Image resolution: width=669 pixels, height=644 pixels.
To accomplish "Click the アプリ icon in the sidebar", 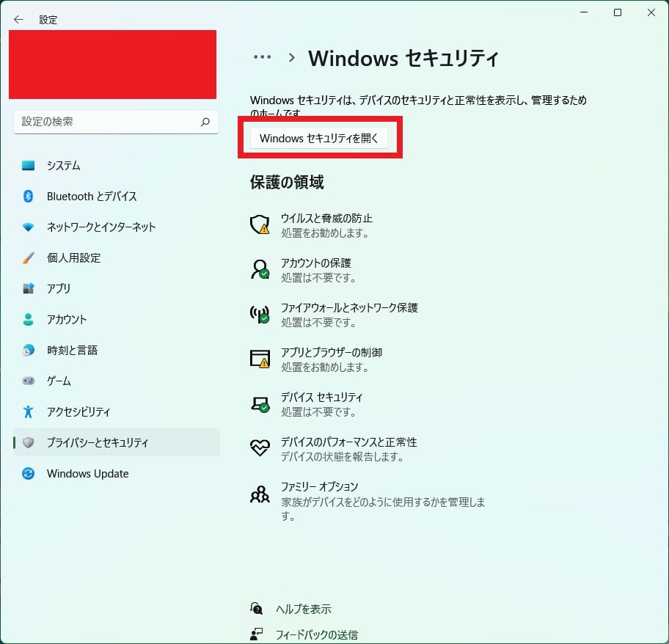I will click(28, 289).
